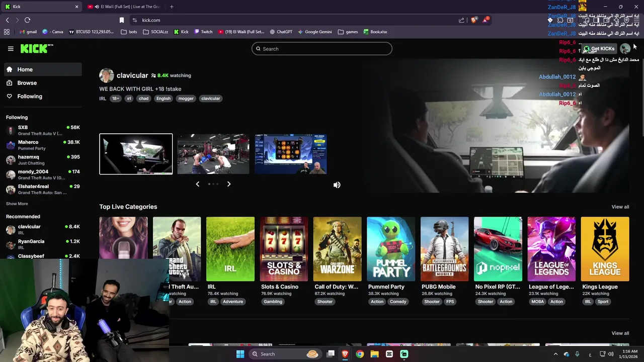The image size is (644, 362).
Task: Open the Slots & Casino category card
Action: pyautogui.click(x=284, y=249)
